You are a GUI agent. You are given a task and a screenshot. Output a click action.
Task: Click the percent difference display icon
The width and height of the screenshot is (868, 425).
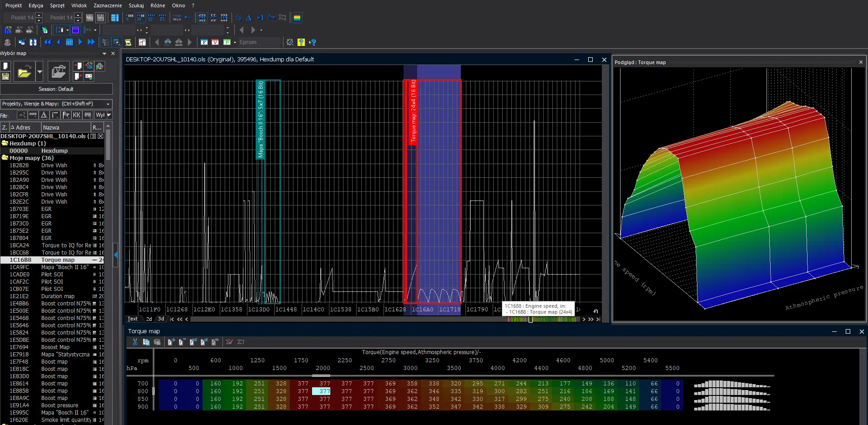point(238,18)
